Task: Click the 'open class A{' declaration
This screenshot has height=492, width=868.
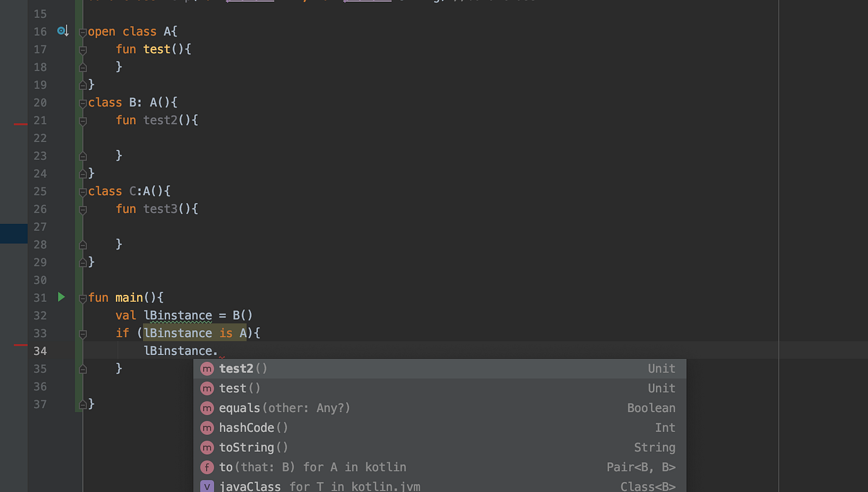Action: pyautogui.click(x=133, y=32)
